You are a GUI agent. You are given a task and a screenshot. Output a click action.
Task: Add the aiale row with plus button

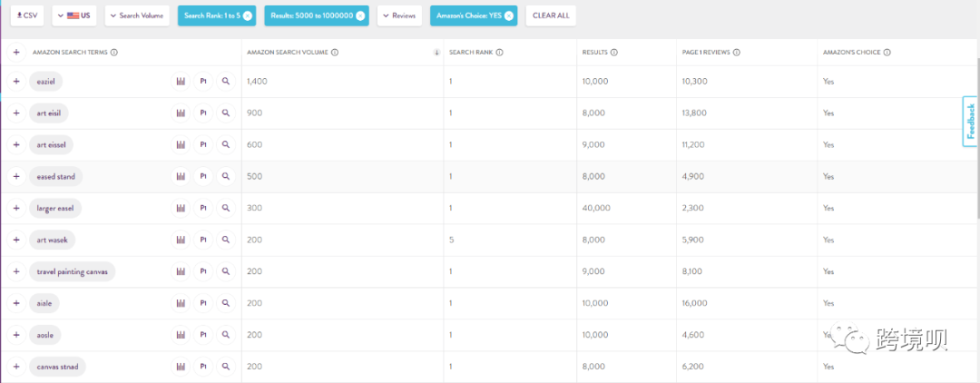point(16,303)
